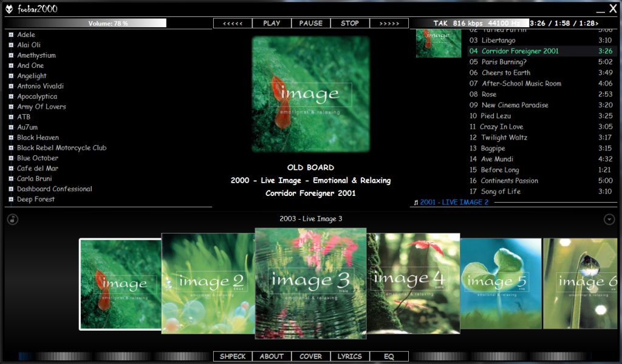Adjust the Volume 78% slider bar
622x364 pixels.
coord(108,24)
